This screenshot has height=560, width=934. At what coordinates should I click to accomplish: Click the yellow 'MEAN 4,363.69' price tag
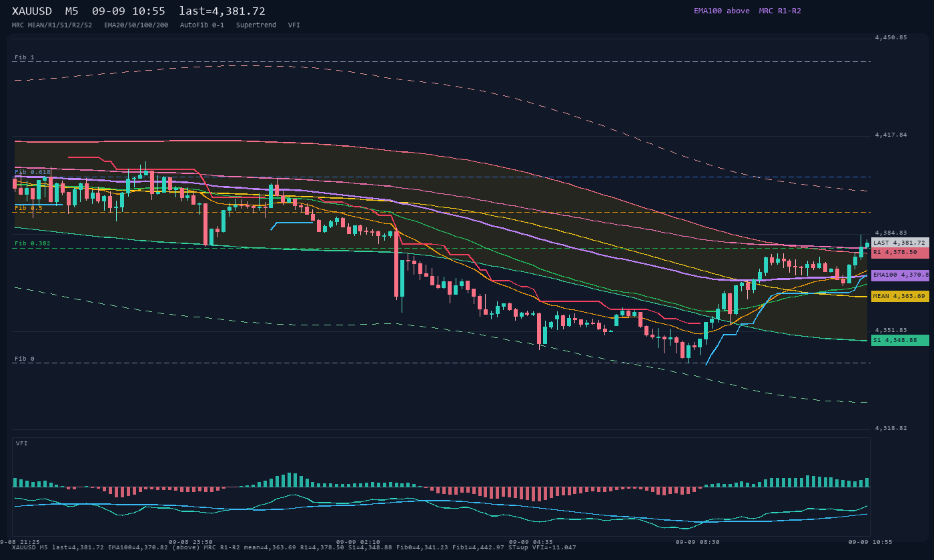[900, 296]
